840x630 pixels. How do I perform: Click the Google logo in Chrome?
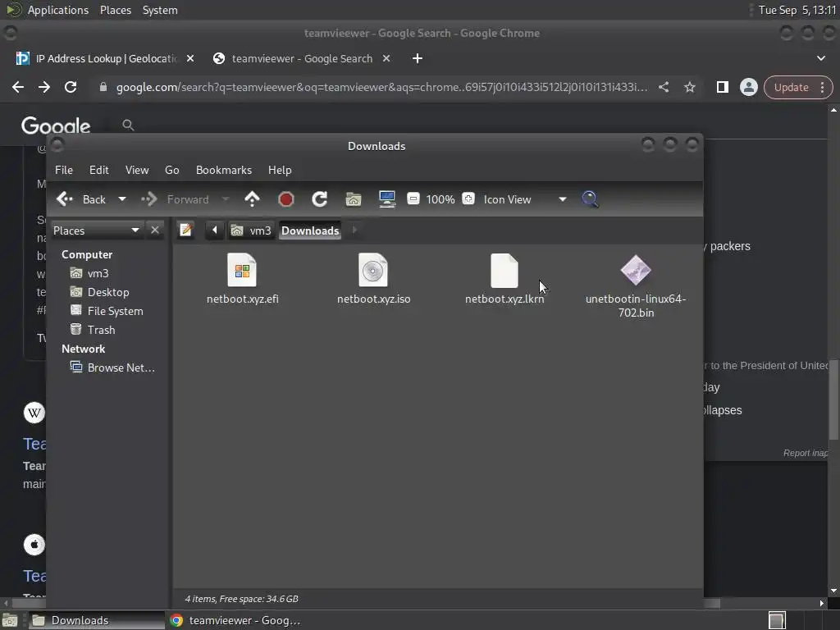tap(56, 126)
